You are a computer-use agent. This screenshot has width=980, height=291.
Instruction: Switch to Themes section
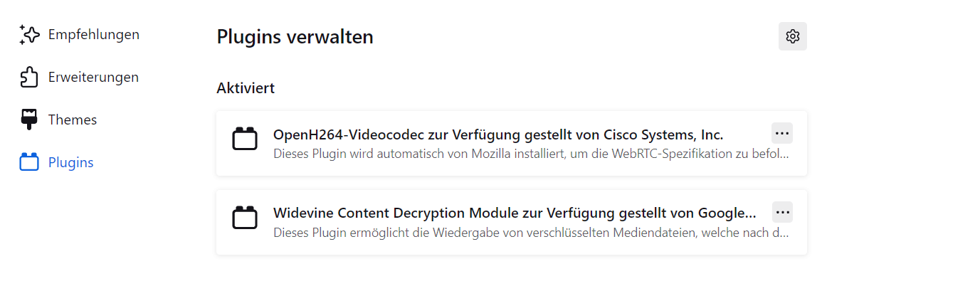[x=72, y=120]
